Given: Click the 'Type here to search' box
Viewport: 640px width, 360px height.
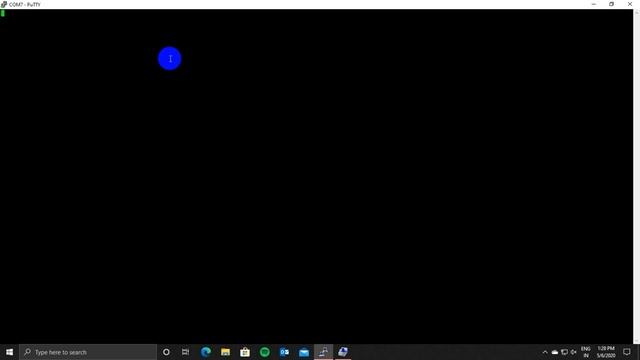Looking at the screenshot, I should tap(88, 352).
